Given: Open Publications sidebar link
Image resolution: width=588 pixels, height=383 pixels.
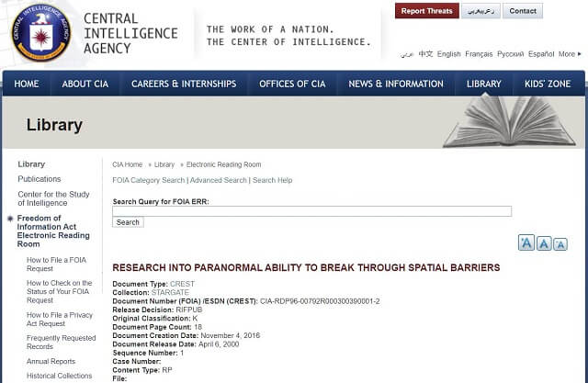Looking at the screenshot, I should pyautogui.click(x=39, y=179).
